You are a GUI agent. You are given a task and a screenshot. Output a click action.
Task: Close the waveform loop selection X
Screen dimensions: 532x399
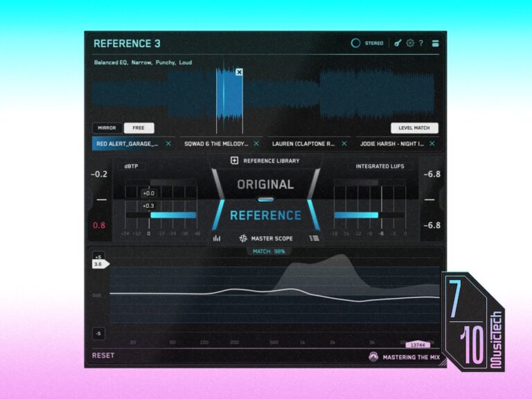click(239, 72)
